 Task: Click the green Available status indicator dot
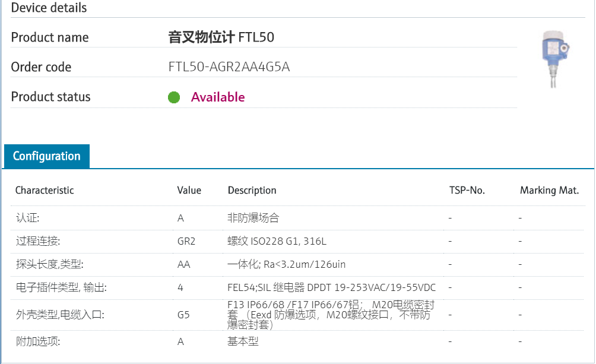coord(174,97)
